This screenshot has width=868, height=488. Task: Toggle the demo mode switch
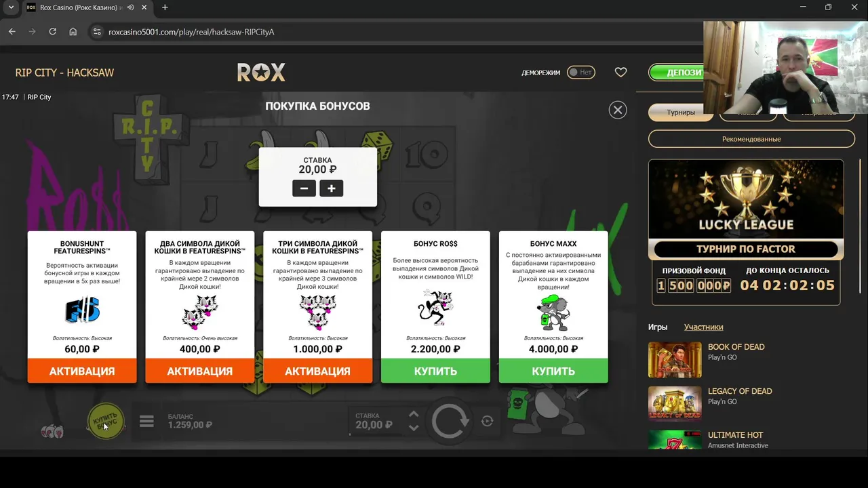click(580, 73)
